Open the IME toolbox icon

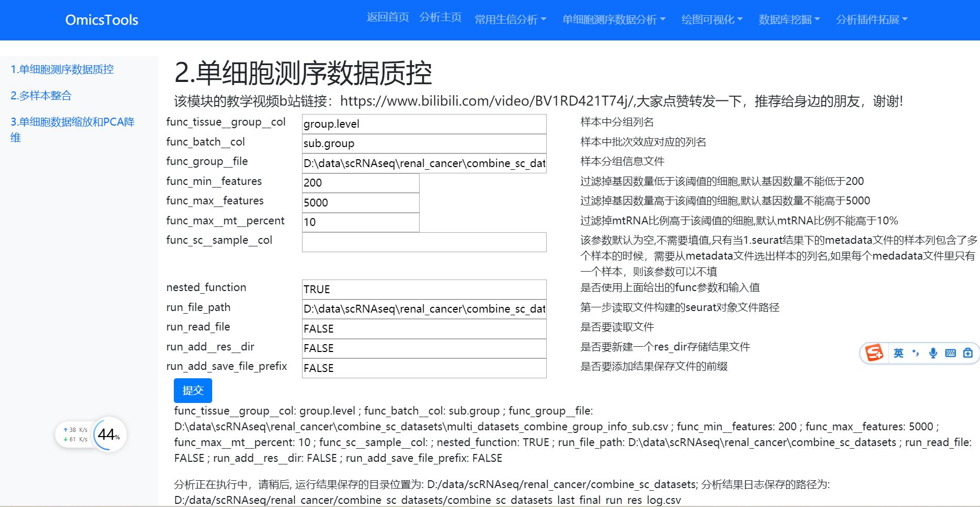[968, 353]
